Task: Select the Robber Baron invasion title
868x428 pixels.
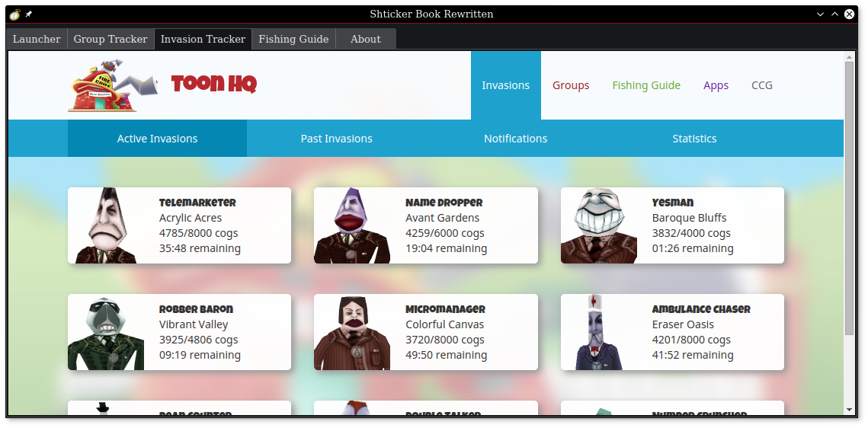Action: [x=196, y=309]
